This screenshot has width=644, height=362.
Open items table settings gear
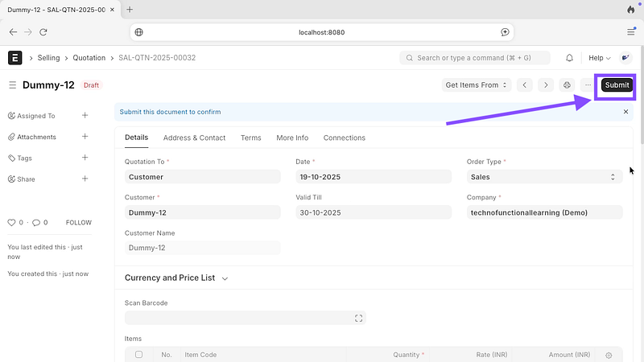[x=609, y=355]
